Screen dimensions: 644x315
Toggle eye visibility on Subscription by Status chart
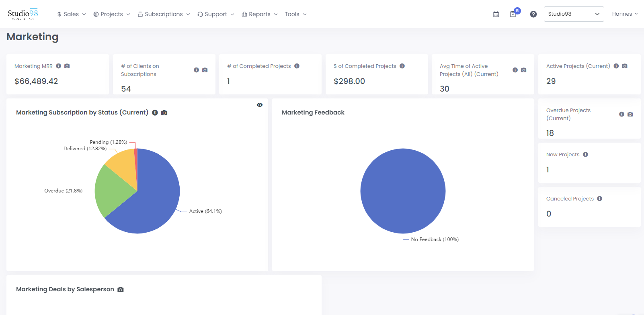click(260, 105)
